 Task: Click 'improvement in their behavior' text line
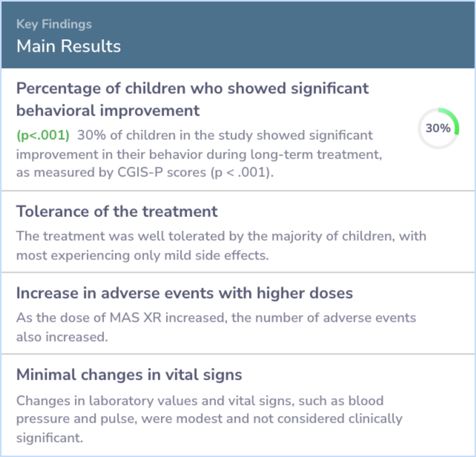click(199, 154)
